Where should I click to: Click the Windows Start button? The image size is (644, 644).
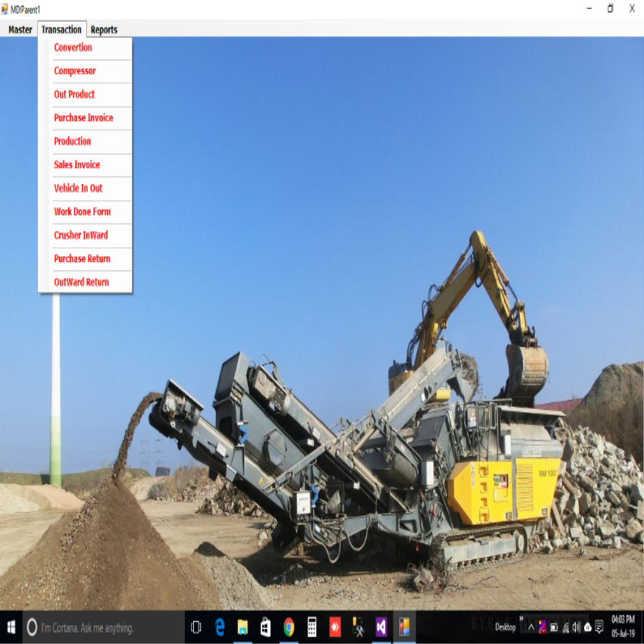click(11, 627)
